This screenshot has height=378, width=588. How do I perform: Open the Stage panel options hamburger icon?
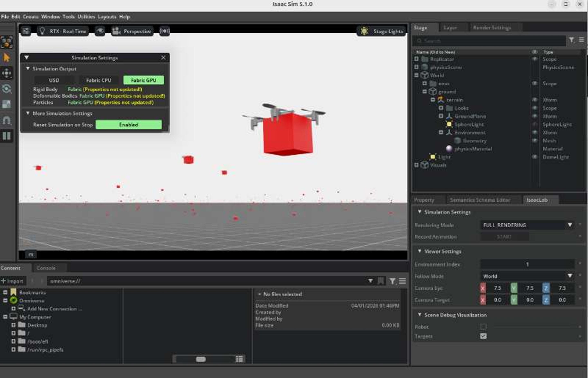coord(581,40)
